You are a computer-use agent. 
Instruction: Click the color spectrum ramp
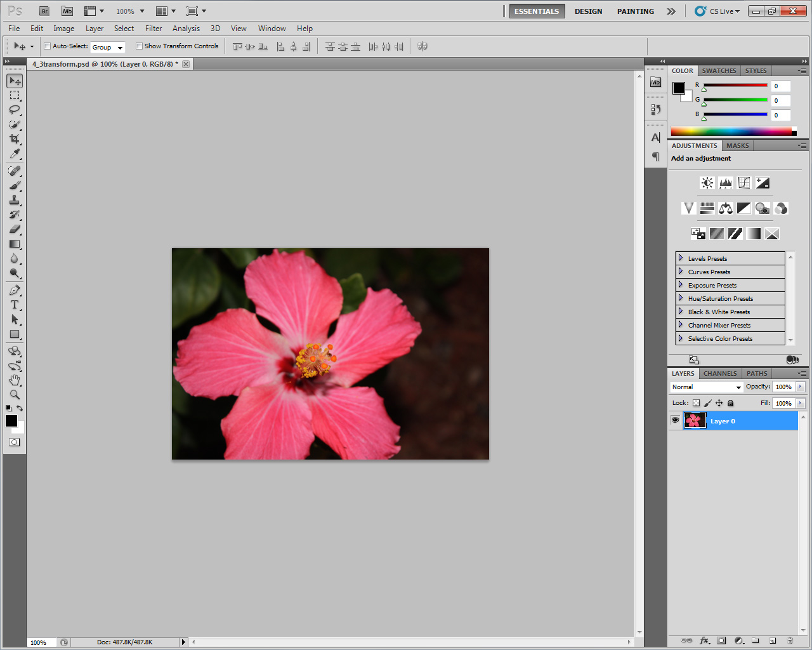coord(731,131)
